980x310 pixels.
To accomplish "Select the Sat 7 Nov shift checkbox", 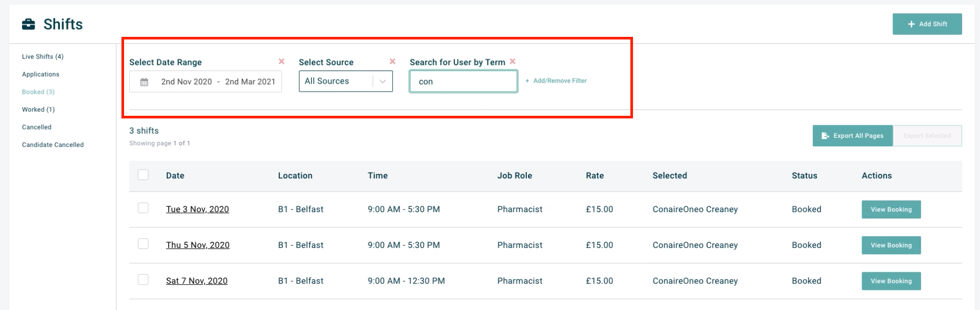I will click(x=143, y=279).
